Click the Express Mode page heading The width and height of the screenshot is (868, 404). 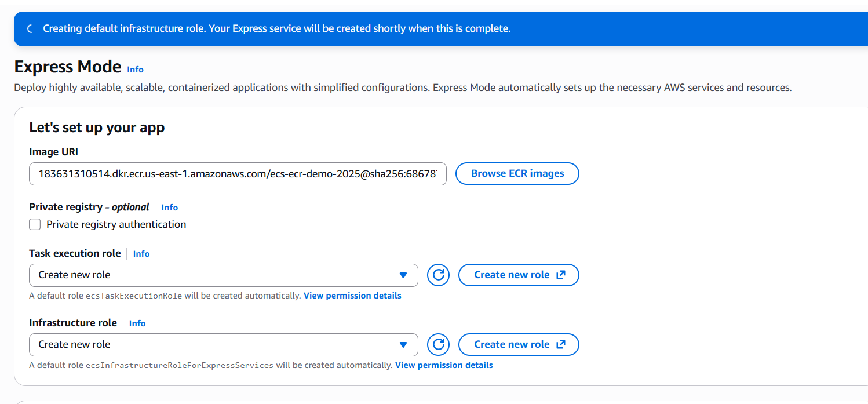[x=68, y=67]
